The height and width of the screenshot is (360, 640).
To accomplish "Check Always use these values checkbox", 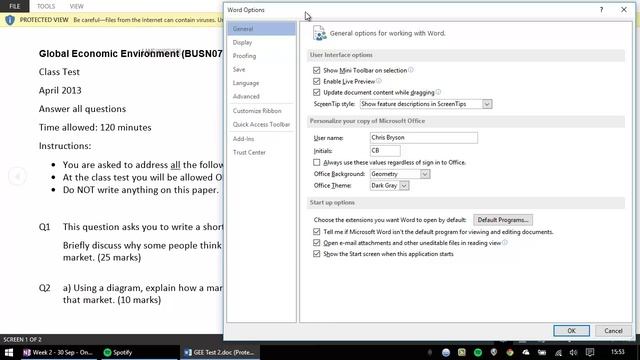I will (x=316, y=162).
